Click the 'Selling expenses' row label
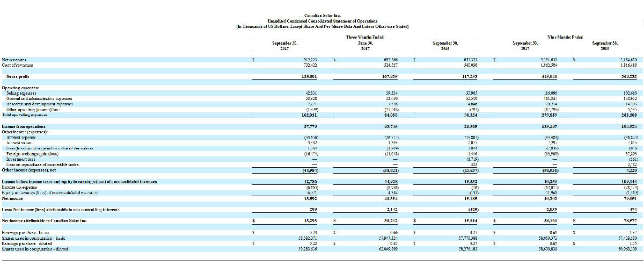This screenshot has height=265, width=644. (x=21, y=93)
